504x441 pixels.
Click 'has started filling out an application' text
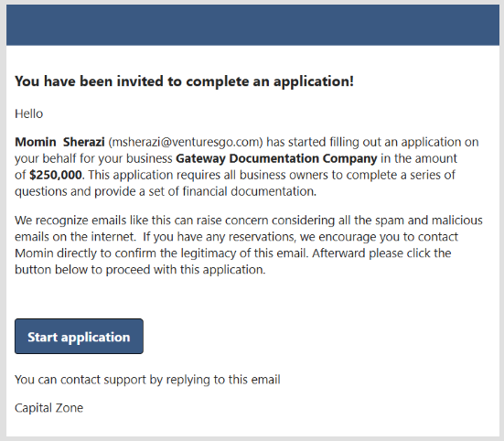(x=364, y=142)
